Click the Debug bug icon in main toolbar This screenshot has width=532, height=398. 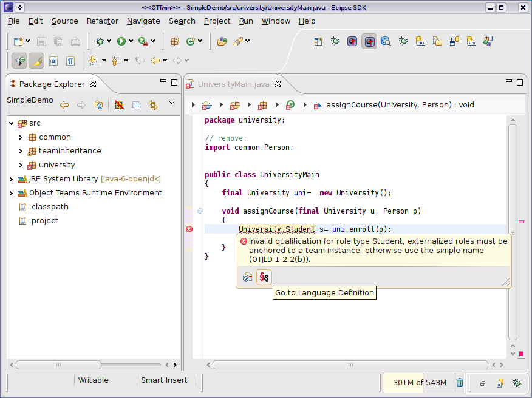[100, 41]
